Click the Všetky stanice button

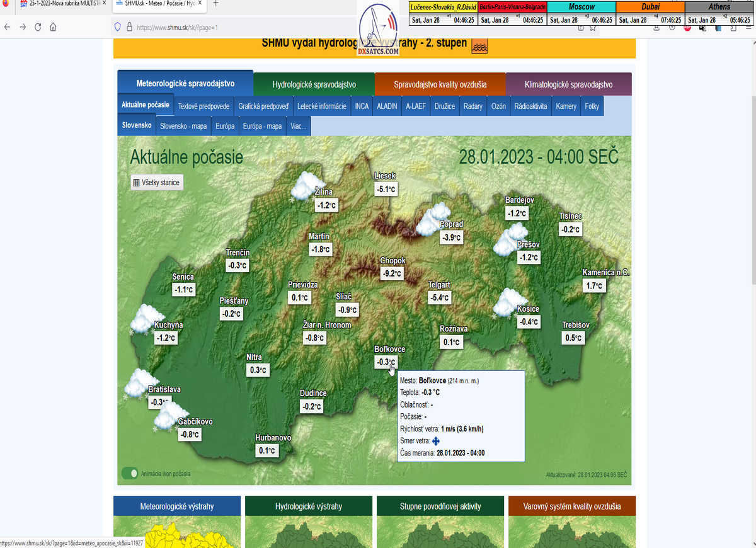156,183
